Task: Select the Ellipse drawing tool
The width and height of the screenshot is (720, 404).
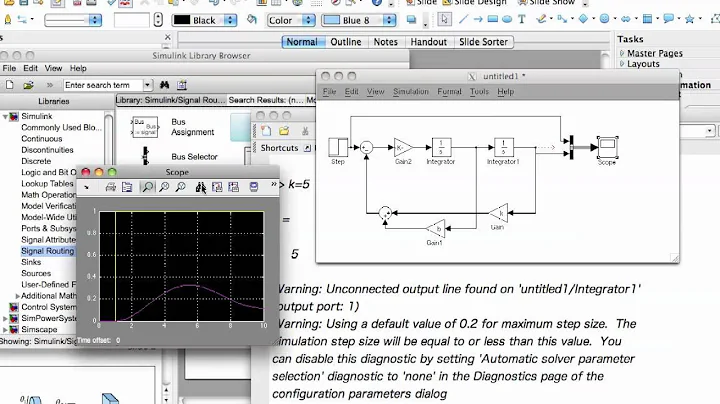Action: pos(507,19)
